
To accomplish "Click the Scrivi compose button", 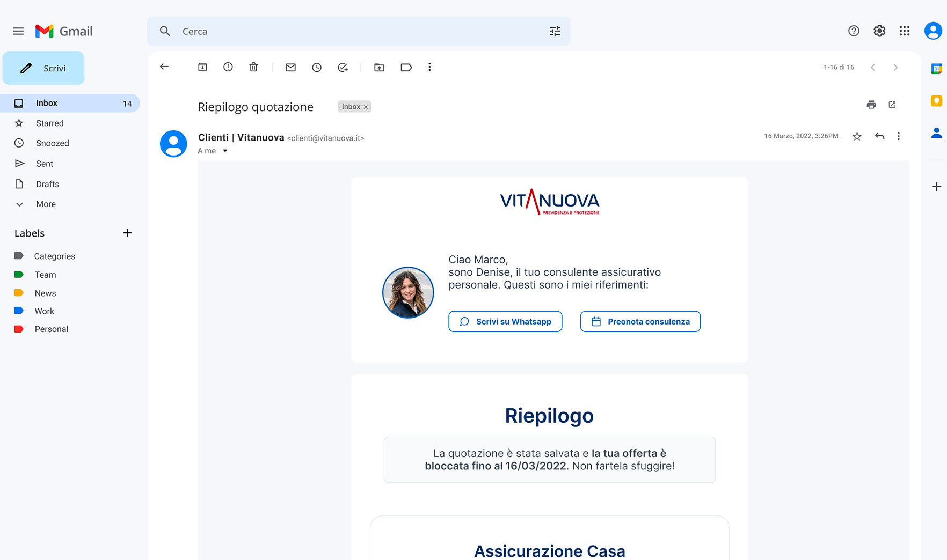I will 43,68.
